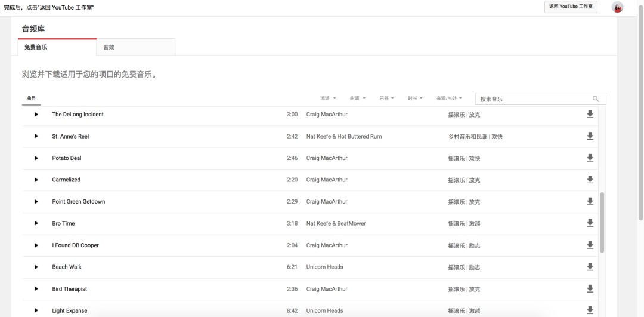644x317 pixels.
Task: Open the 流派 genre filter dropdown
Action: [x=328, y=99]
